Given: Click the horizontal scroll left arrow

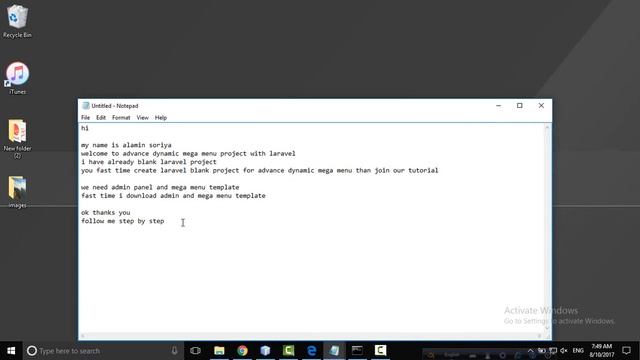Looking at the screenshot, I should pos(83,336).
